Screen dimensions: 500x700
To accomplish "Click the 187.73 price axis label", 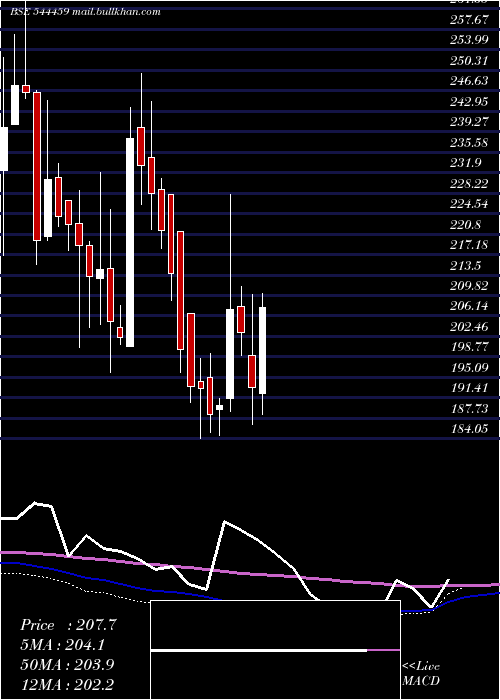I will pos(469,408).
